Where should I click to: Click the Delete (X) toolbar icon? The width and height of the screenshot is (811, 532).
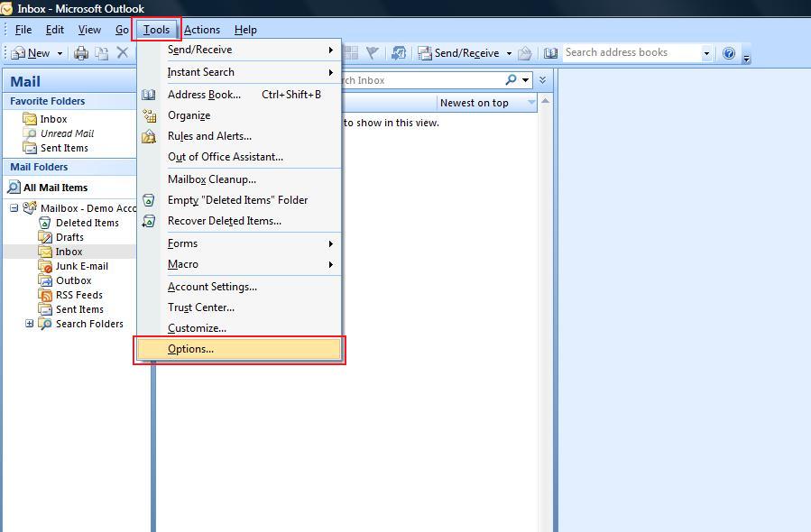tap(124, 52)
